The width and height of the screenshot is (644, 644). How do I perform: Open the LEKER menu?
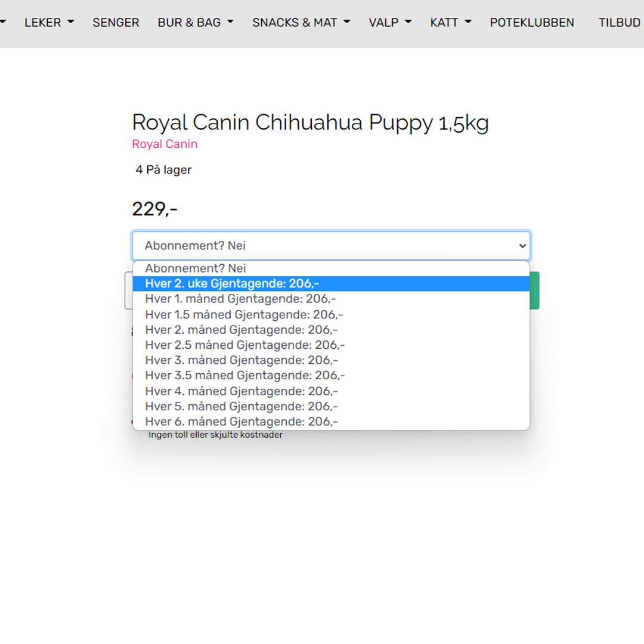49,23
